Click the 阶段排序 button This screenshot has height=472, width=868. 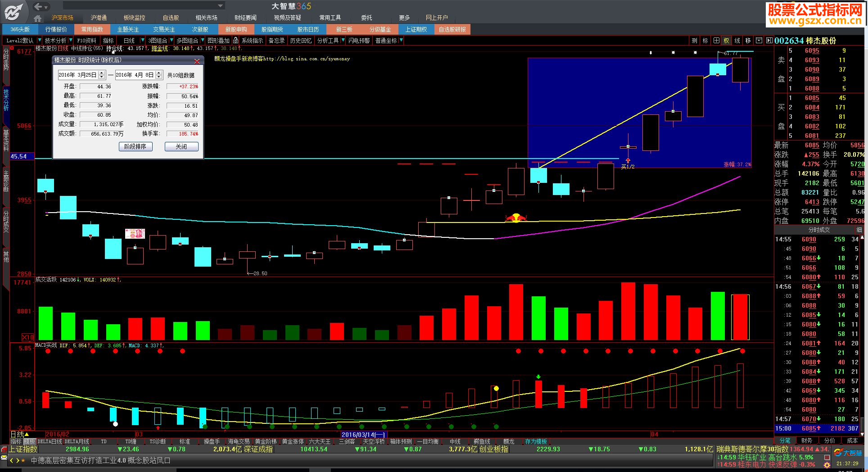click(x=136, y=146)
